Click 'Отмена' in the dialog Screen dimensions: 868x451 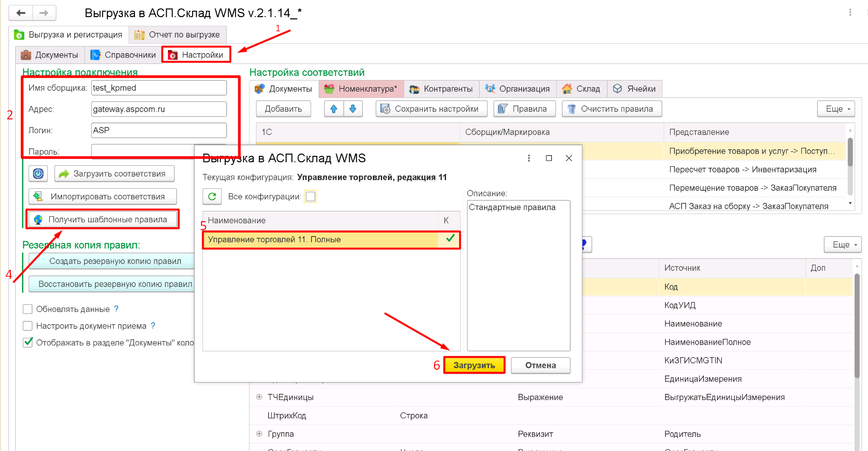(540, 365)
